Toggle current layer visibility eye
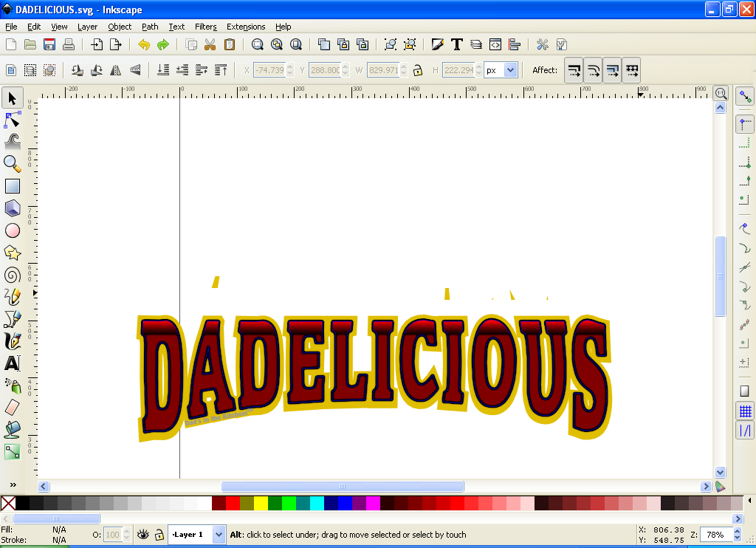756x548 pixels. point(142,534)
